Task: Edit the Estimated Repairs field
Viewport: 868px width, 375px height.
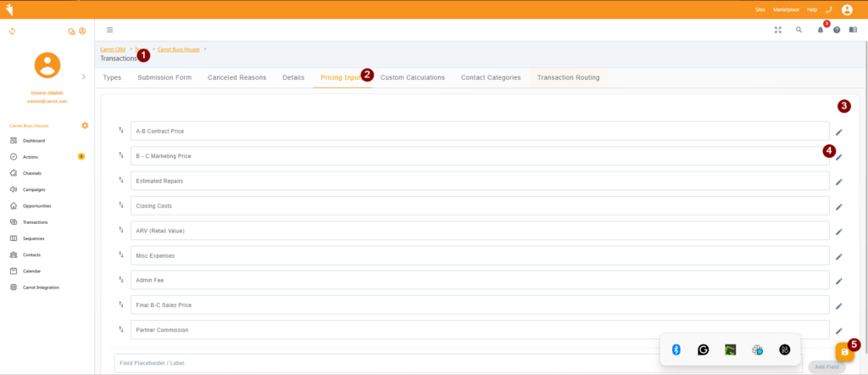Action: (838, 182)
